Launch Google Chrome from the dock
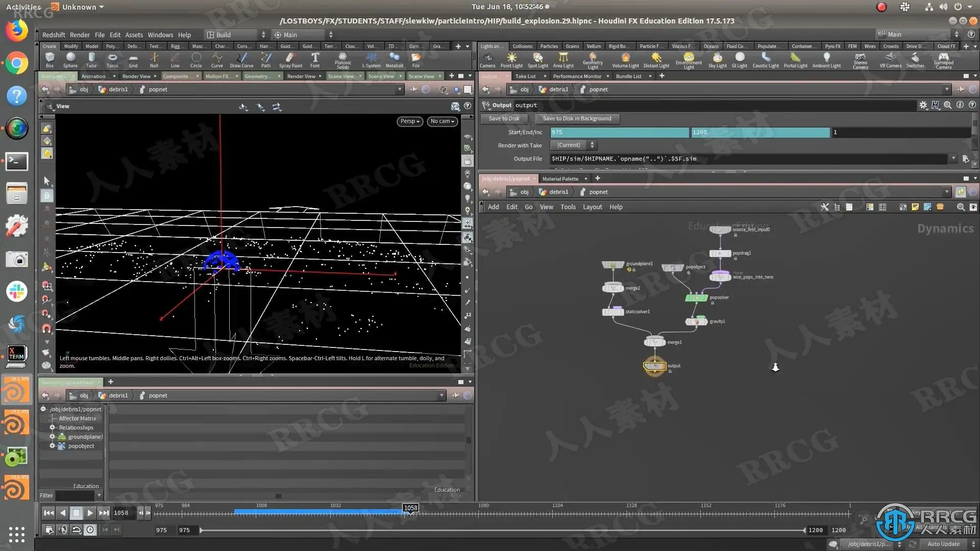This screenshot has width=980, height=551. click(x=16, y=63)
